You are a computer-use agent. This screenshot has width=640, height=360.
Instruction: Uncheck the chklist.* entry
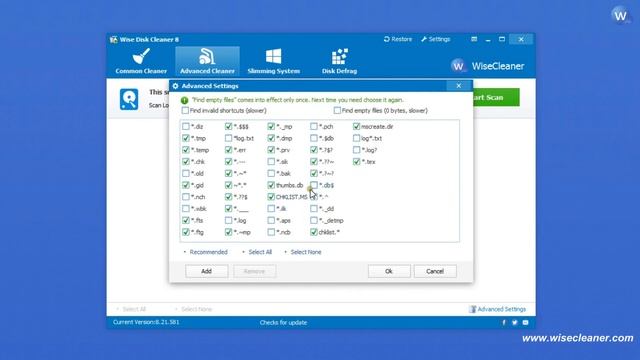tap(314, 232)
